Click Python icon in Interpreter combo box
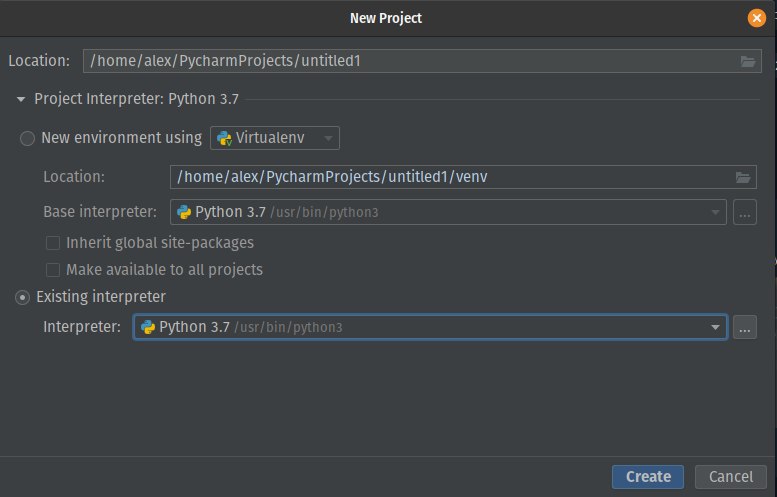 point(148,327)
